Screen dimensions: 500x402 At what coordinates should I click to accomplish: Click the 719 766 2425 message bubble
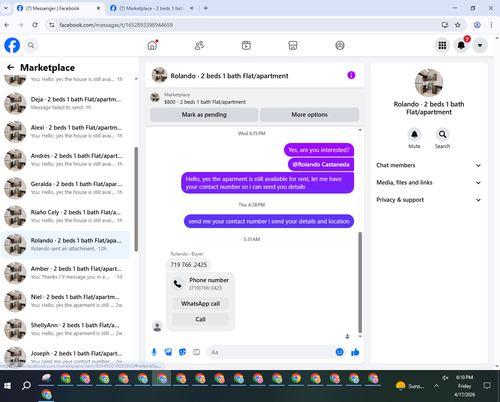189,265
